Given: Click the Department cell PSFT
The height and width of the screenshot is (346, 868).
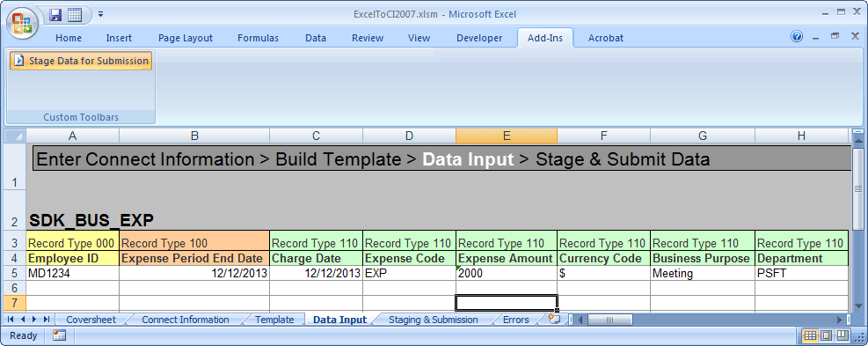Looking at the screenshot, I should 801,273.
